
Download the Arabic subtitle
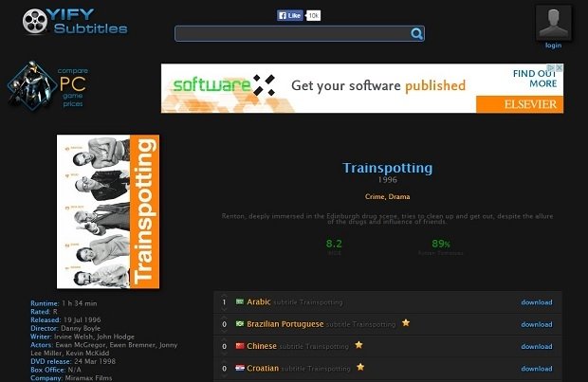(x=537, y=302)
